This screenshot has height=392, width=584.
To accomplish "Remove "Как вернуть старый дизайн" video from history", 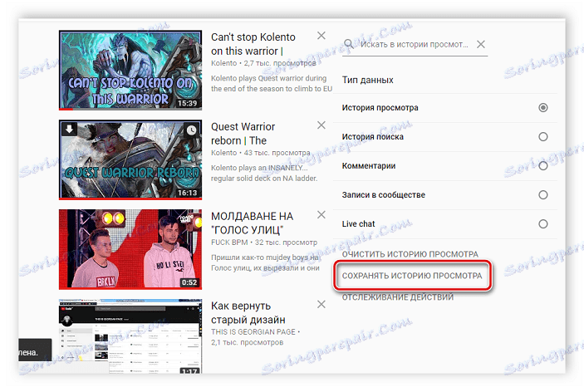I will [321, 305].
